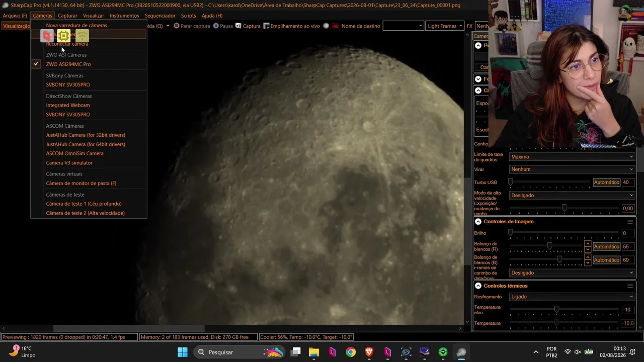This screenshot has width=644, height=362.
Task: Launch Brave browser from the taskbar
Action: [369, 352]
